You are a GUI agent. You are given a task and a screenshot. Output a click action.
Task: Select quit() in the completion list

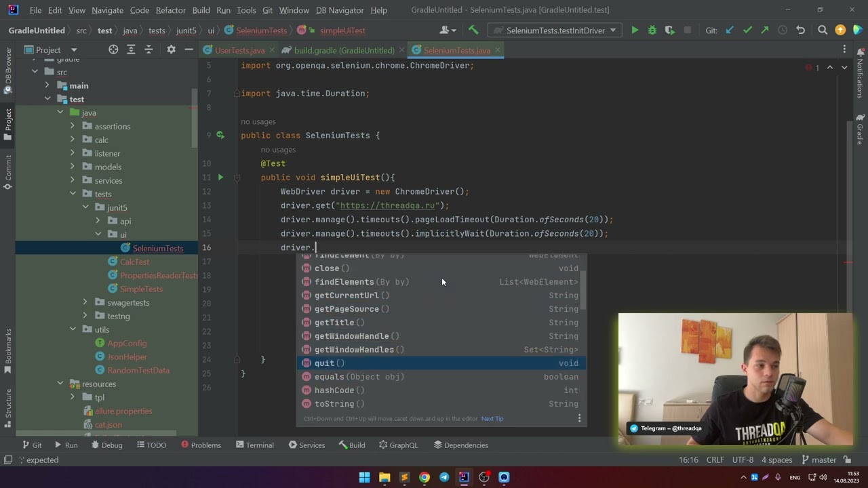[441, 363]
